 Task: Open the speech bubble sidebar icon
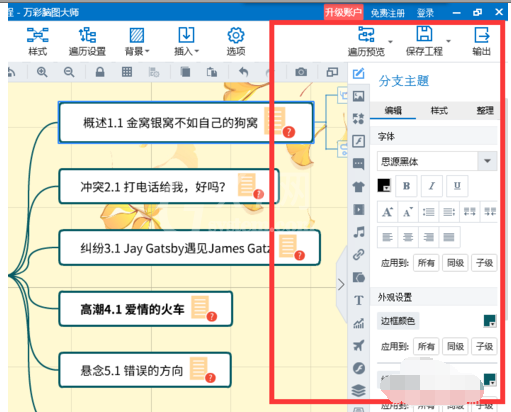click(359, 164)
